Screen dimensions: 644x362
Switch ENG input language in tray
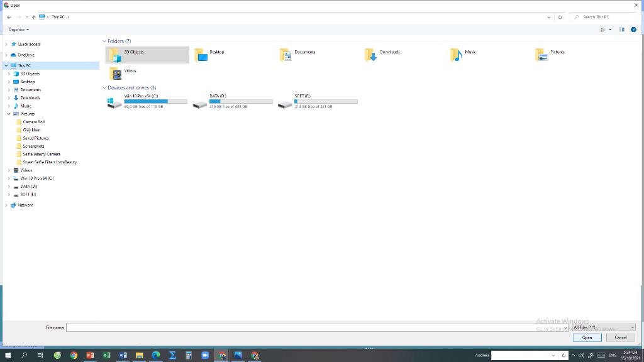613,356
